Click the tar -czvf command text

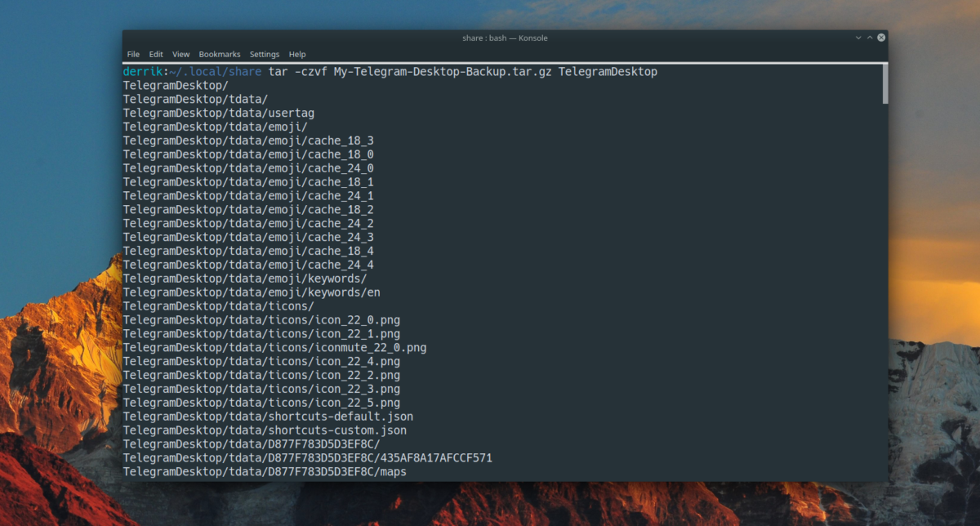click(461, 72)
